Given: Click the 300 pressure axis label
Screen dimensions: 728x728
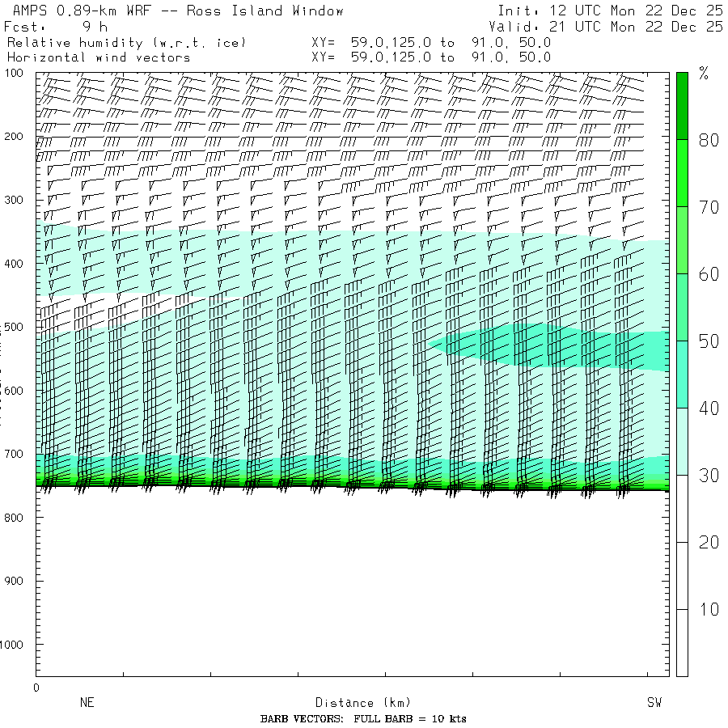Looking at the screenshot, I should point(14,200).
